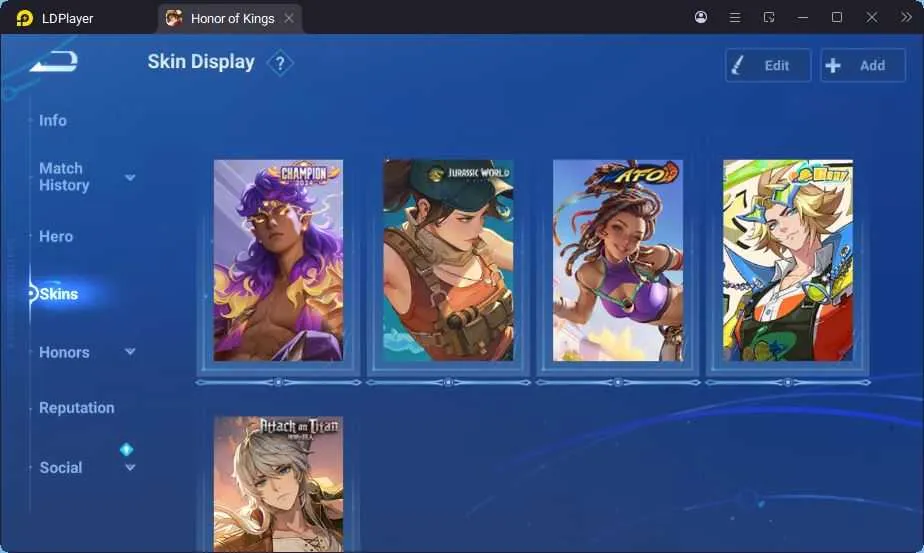
Task: Click the Add button
Action: [863, 65]
